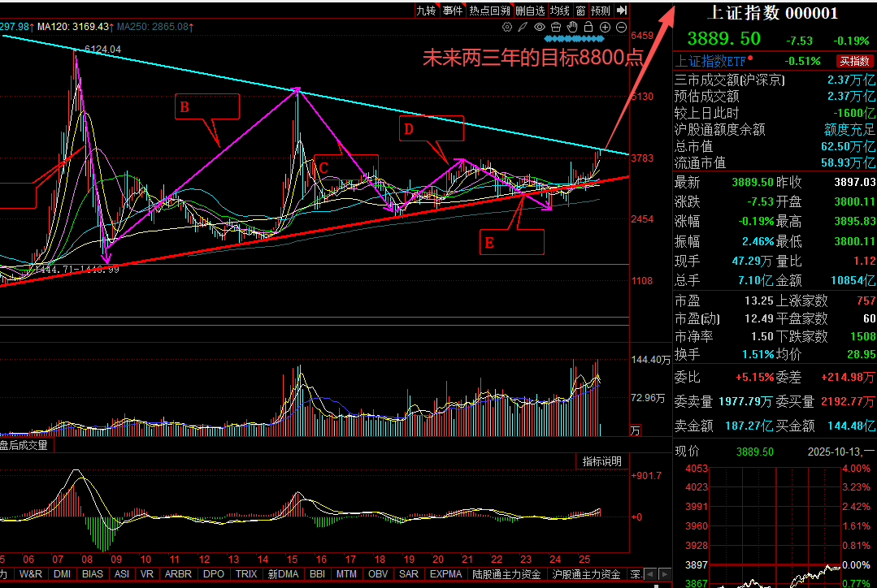Click the 6124.04 peak price label
The image size is (877, 588).
coord(102,50)
